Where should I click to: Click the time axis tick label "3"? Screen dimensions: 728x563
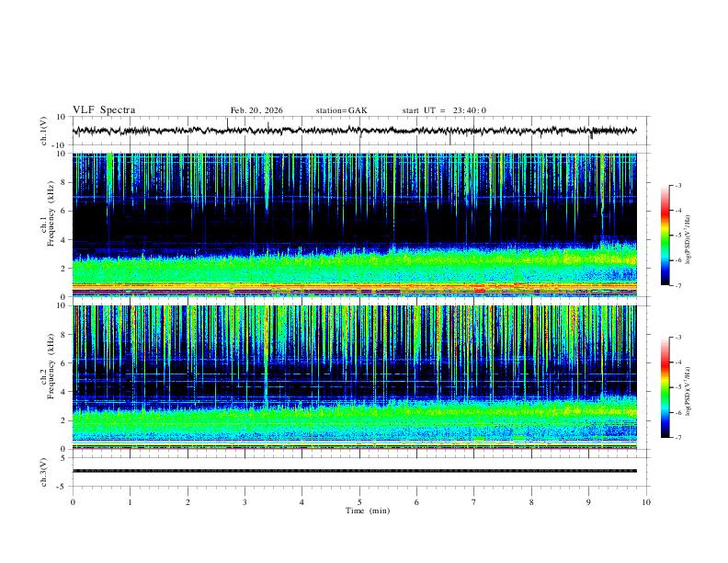pos(245,502)
